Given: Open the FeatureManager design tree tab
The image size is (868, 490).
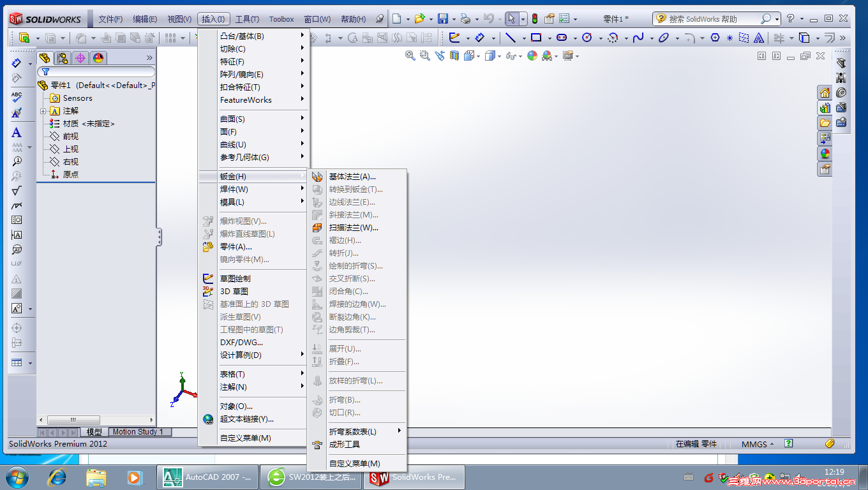Looking at the screenshot, I should (45, 58).
